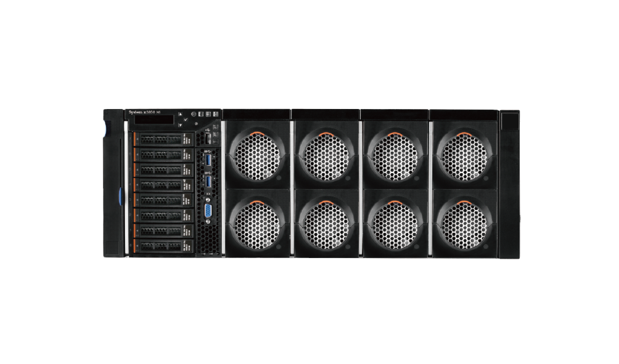Select drive bay 2
The image size is (619, 364).
[x=164, y=215]
